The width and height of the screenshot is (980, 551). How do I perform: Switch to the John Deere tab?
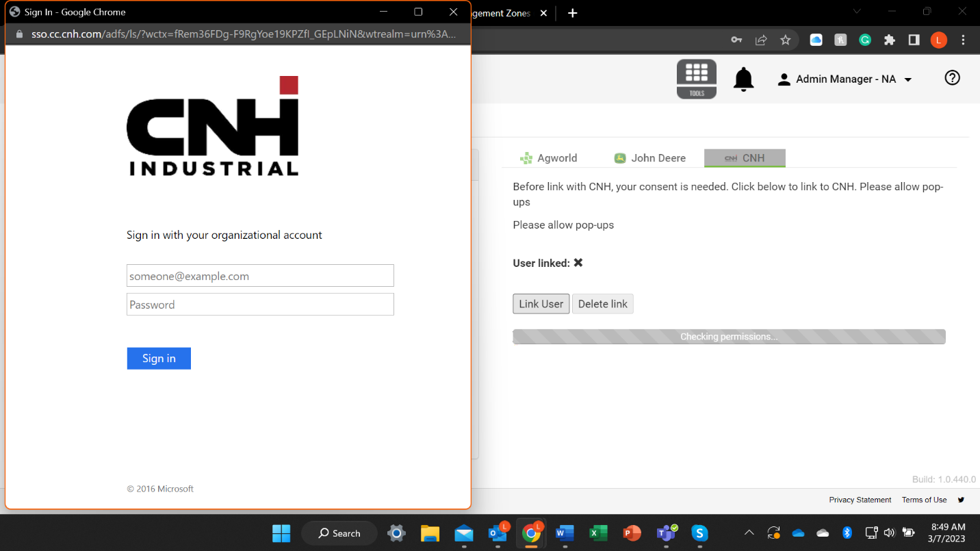(x=649, y=158)
